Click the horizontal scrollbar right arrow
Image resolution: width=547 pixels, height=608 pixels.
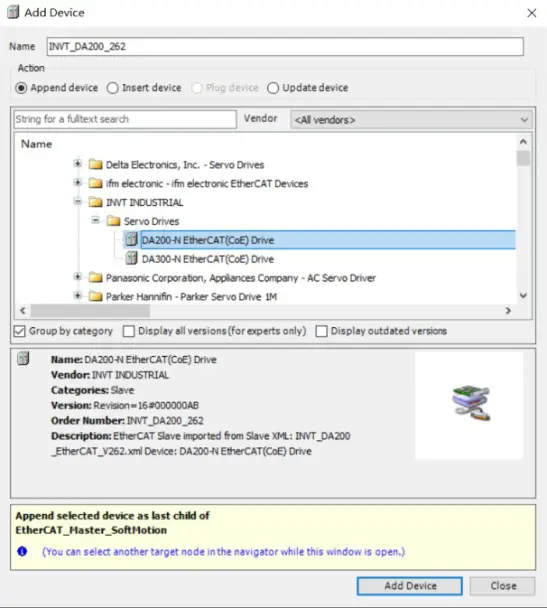pos(508,311)
